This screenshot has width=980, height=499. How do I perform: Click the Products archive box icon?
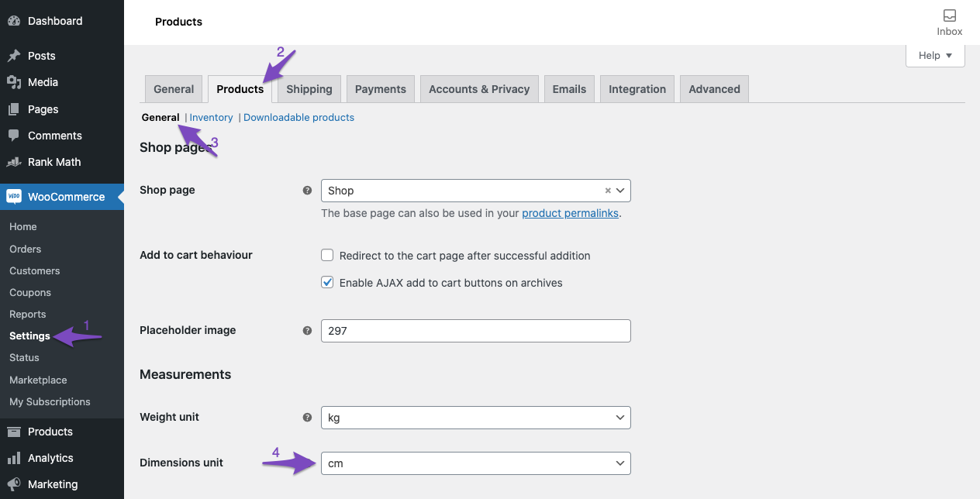point(14,432)
